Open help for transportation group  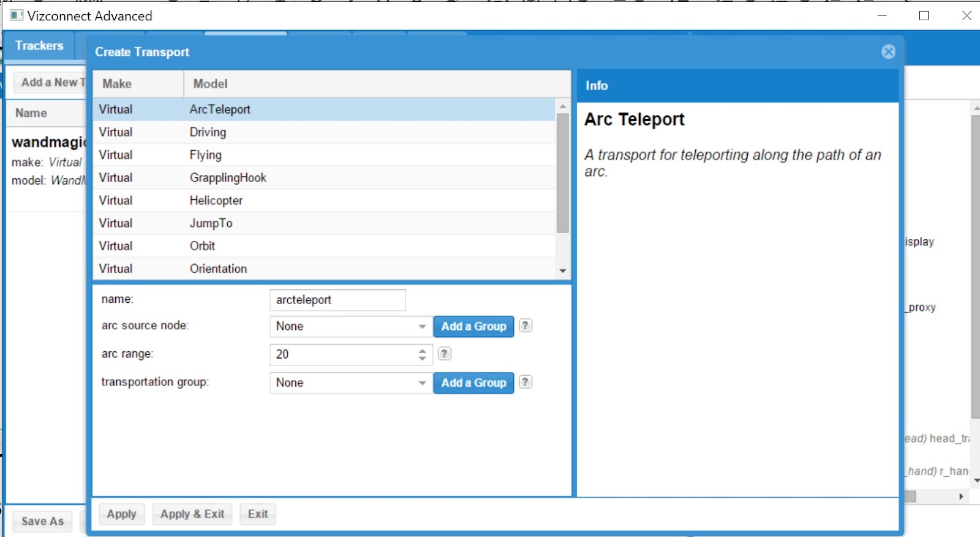point(526,382)
